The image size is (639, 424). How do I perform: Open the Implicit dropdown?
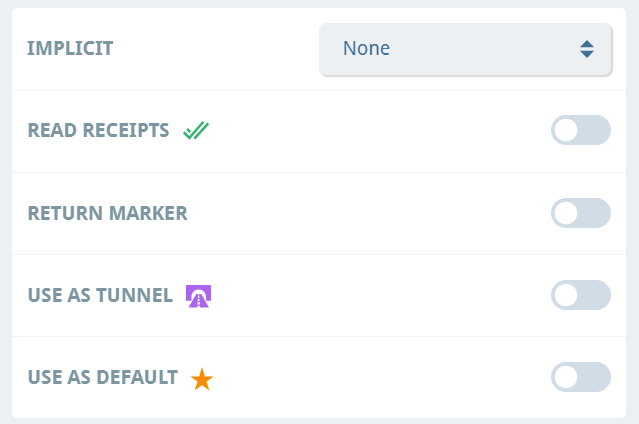point(465,49)
